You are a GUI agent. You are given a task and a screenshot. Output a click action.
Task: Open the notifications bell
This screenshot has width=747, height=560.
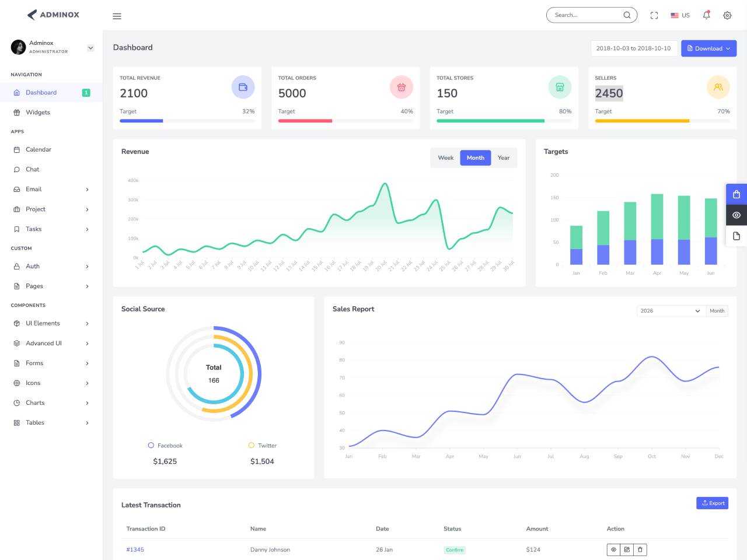pyautogui.click(x=706, y=15)
